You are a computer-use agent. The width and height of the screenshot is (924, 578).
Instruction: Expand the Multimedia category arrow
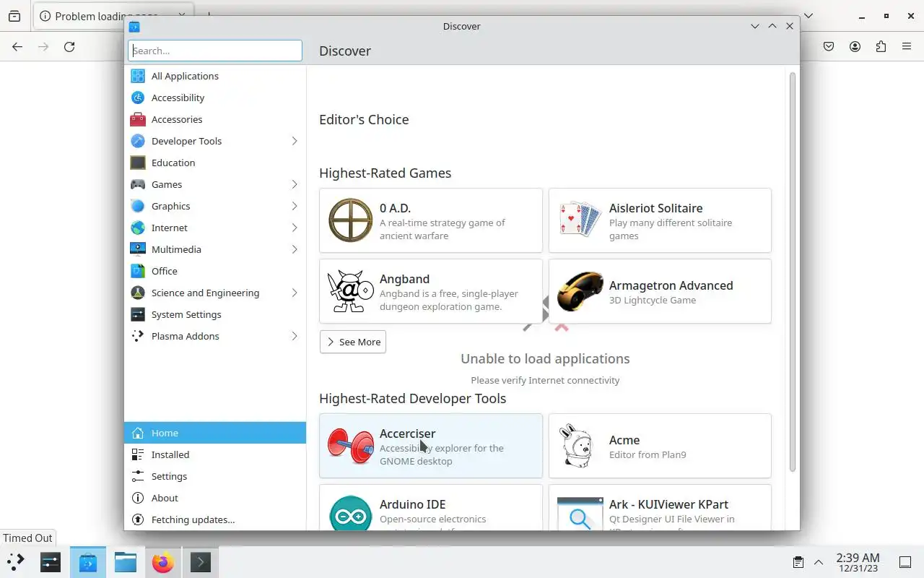[295, 249]
